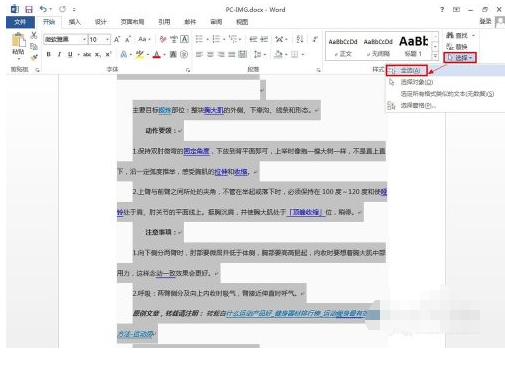Switch to the 设计 tab
This screenshot has height=372, width=505.
point(100,22)
